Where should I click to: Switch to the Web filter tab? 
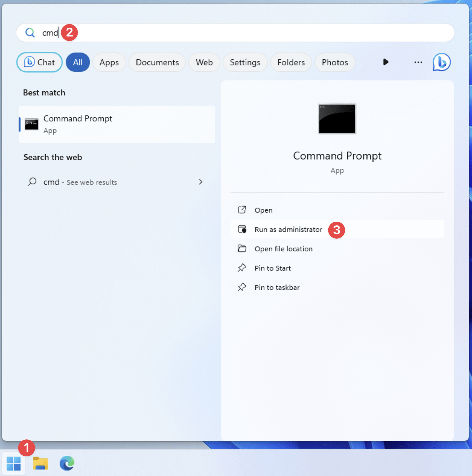(x=204, y=62)
